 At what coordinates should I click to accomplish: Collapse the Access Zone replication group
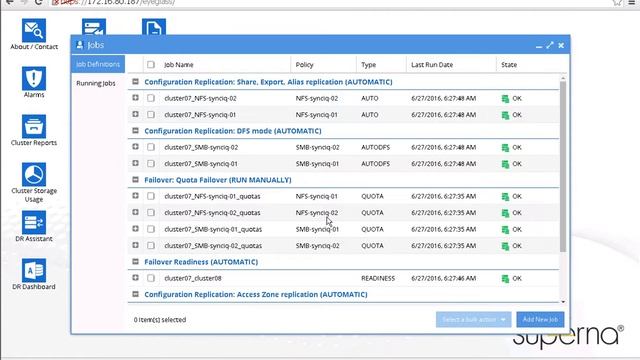tap(136, 294)
